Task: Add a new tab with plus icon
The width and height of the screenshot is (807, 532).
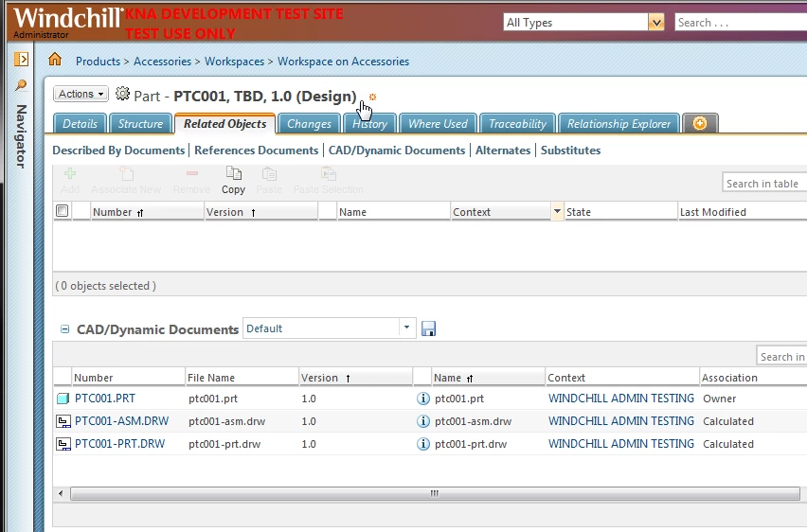Action: coord(699,123)
